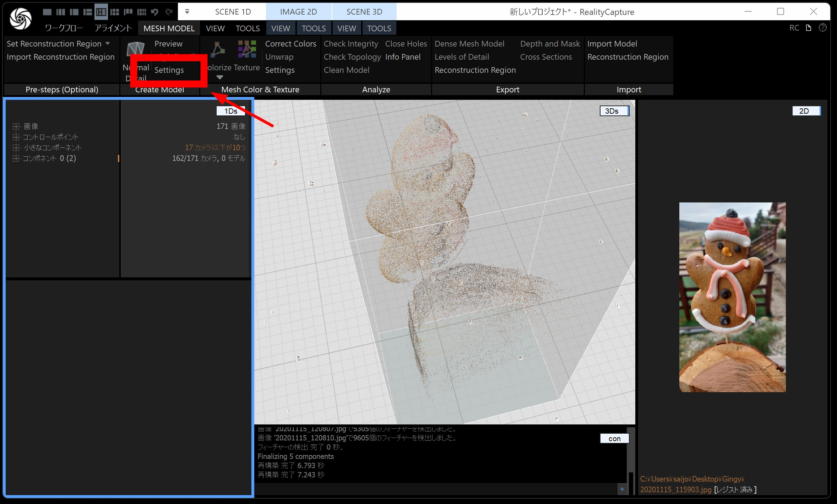Switch to the アライメント ribbon tab
Screen dimensions: 837x504
click(x=113, y=28)
